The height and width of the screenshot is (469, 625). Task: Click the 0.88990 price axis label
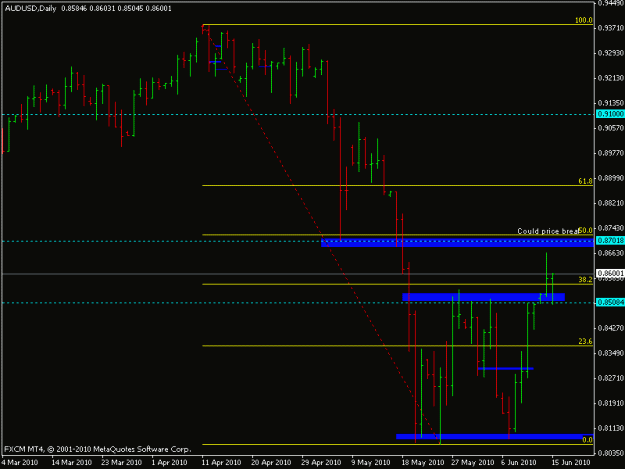coord(611,178)
